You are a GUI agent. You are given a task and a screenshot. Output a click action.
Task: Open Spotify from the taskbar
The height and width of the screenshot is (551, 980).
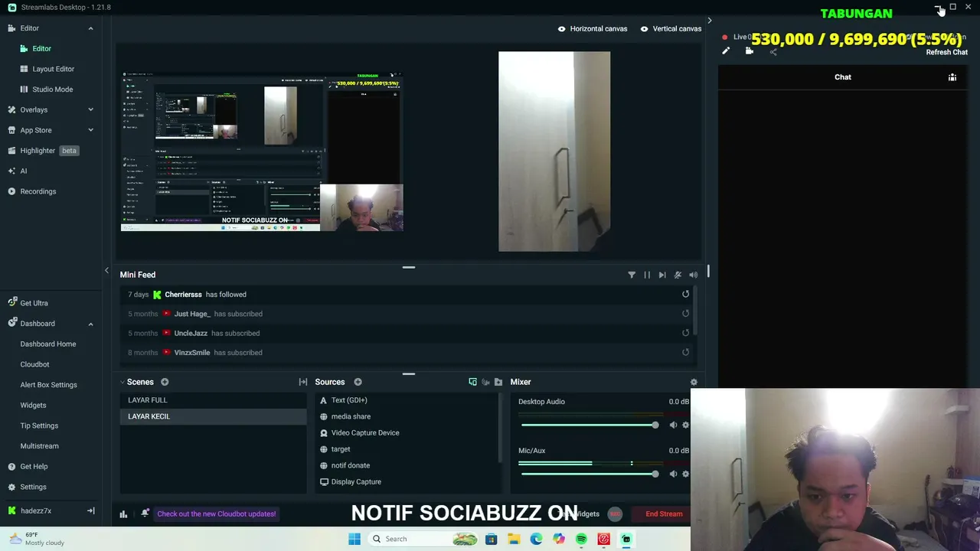pyautogui.click(x=581, y=539)
